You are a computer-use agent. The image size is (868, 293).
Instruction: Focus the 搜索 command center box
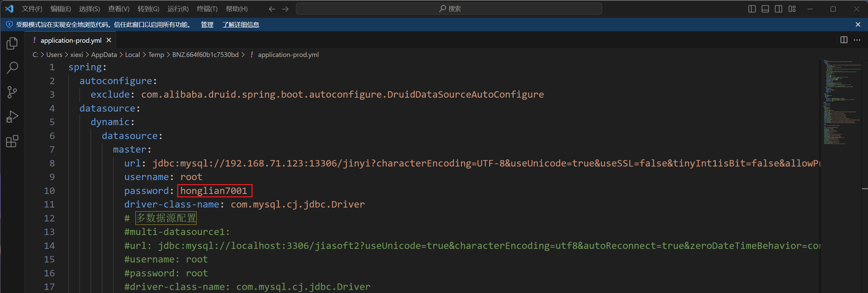tap(449, 9)
